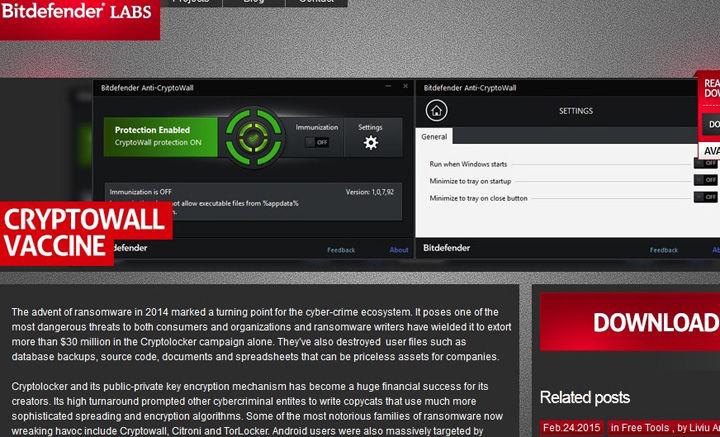Minimize the Anti-CryptoWall left window
720x437 pixels.
(388, 86)
